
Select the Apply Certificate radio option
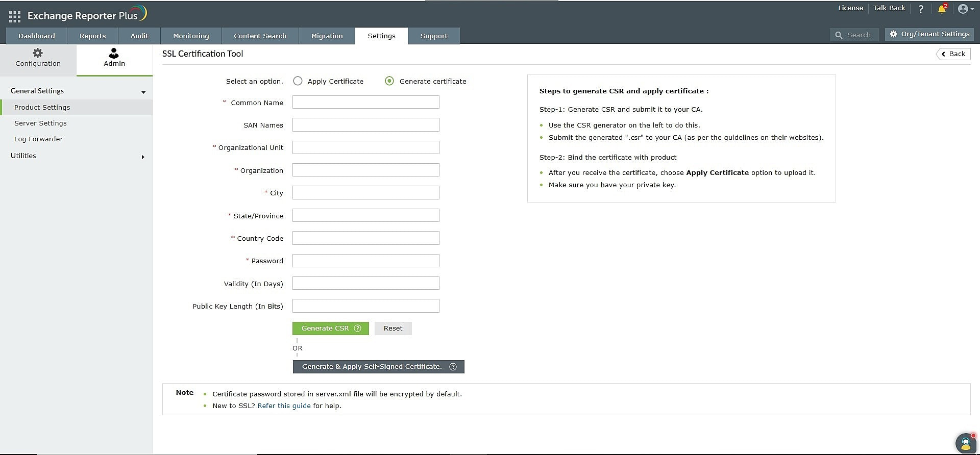pos(298,81)
